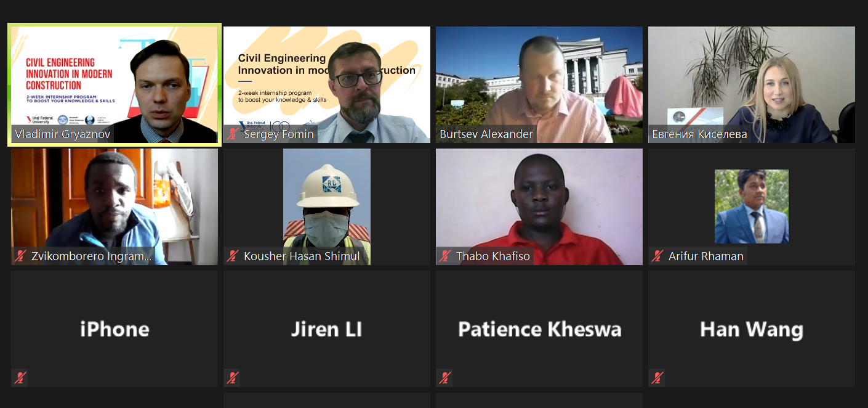
Task: Click muted mic icon on iPhone tile
Action: pos(20,378)
